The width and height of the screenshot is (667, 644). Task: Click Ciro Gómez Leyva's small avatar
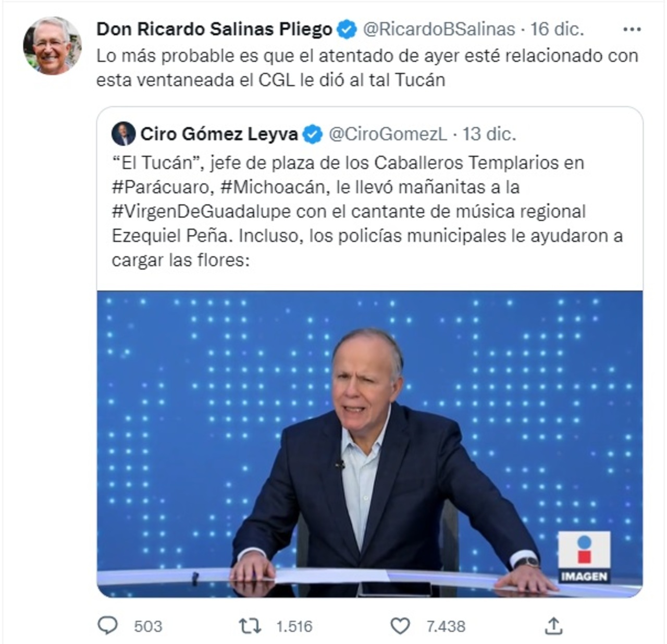pyautogui.click(x=123, y=135)
